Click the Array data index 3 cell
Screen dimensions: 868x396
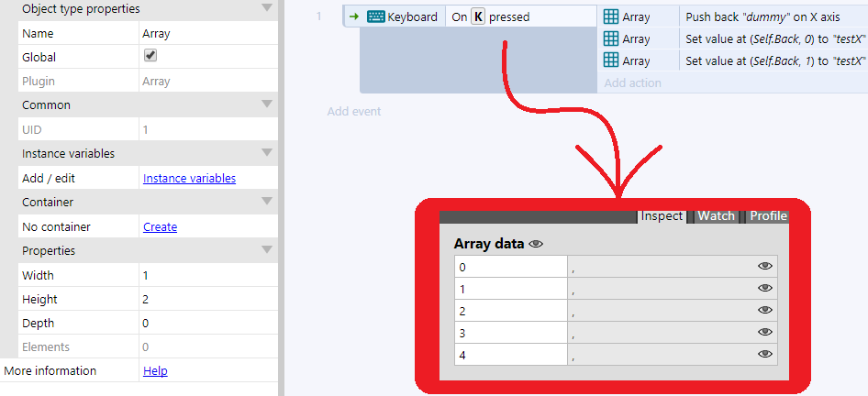click(511, 333)
